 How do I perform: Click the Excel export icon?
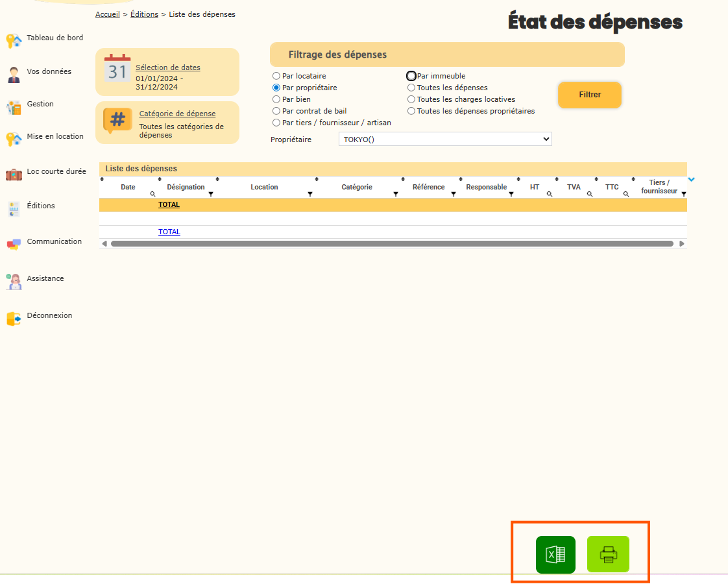click(555, 555)
